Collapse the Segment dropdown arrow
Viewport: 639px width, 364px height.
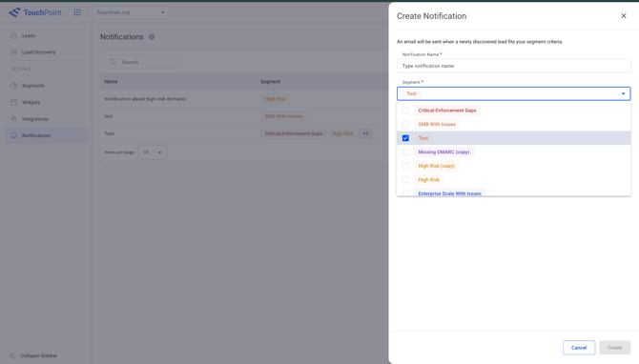point(623,93)
